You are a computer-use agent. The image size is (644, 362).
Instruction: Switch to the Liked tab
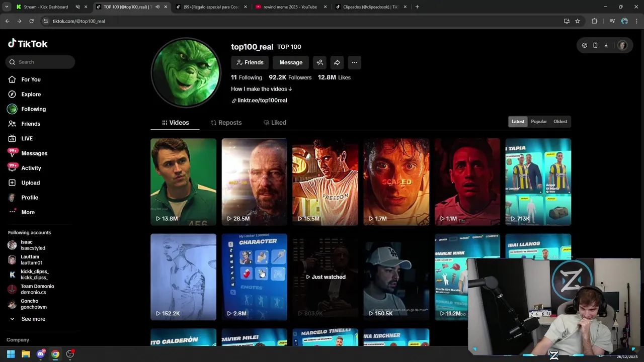275,123
